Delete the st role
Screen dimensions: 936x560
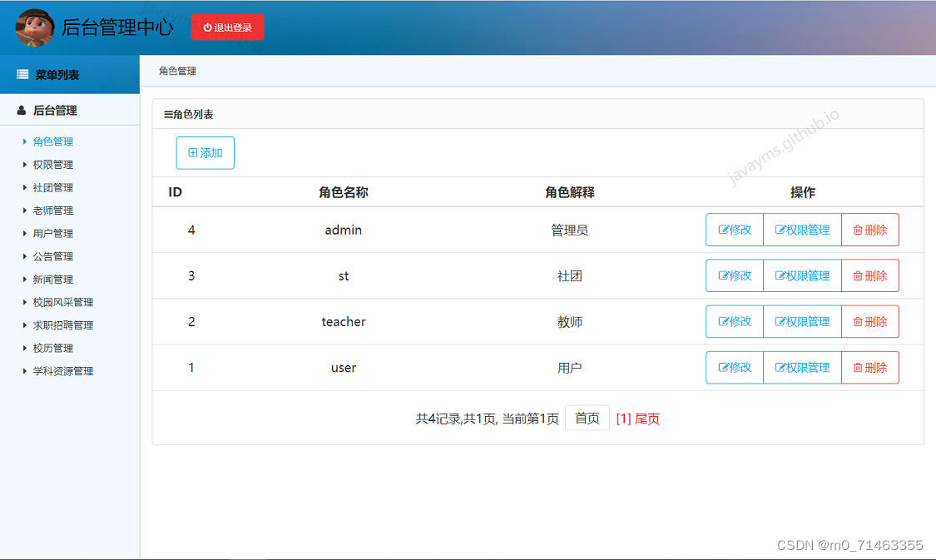(x=870, y=275)
